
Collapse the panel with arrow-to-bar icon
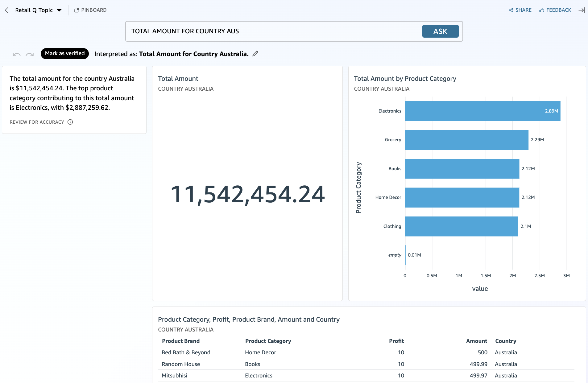coord(581,10)
